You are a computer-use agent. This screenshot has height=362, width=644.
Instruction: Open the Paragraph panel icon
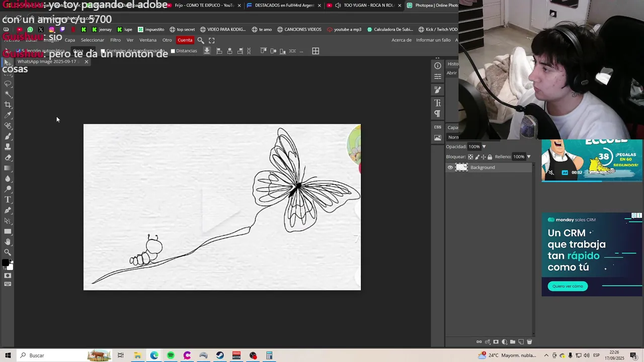pyautogui.click(x=438, y=114)
